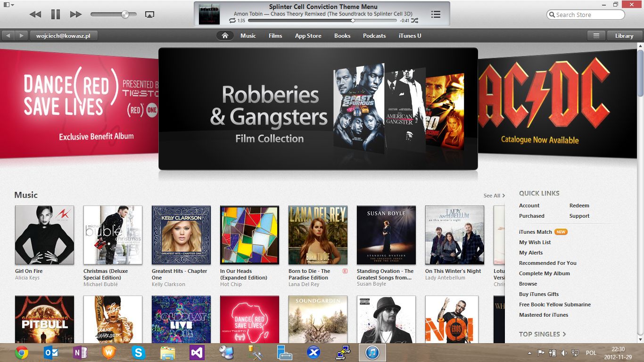Open the iTunes window menu dropdown
The image size is (644, 362).
click(x=9, y=5)
